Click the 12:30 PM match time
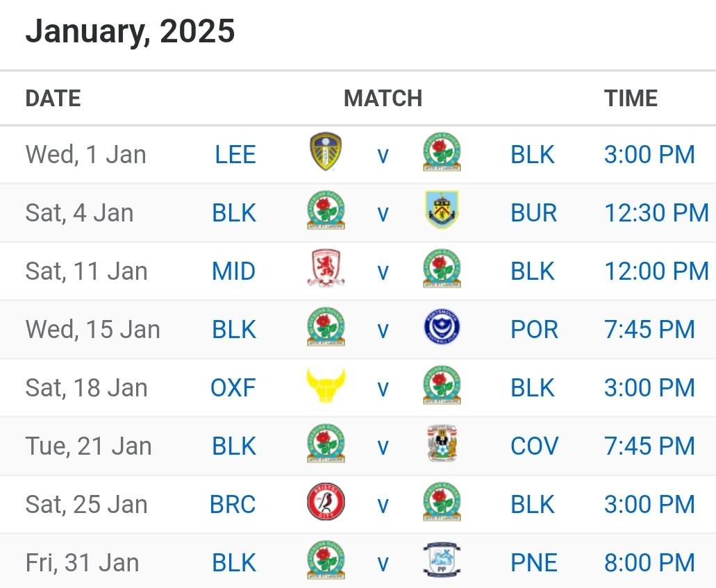Viewport: 716px width, 588px height. (x=656, y=212)
